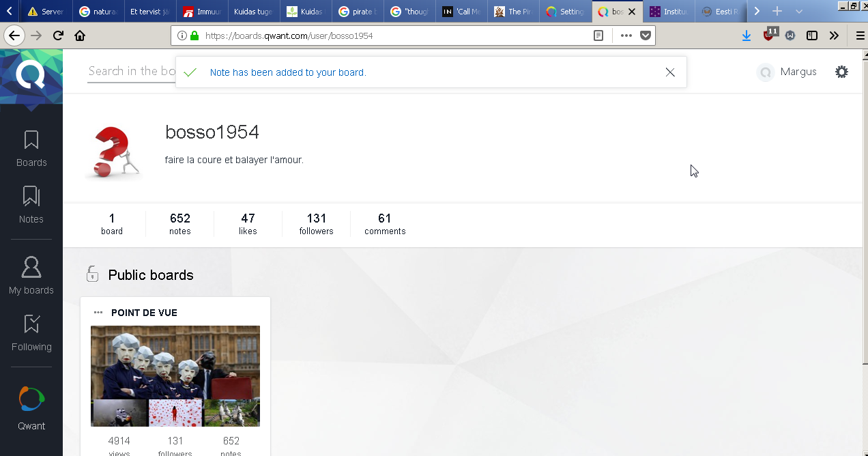The height and width of the screenshot is (456, 868).
Task: Open the Firefox hamburger menu
Action: coord(860,35)
